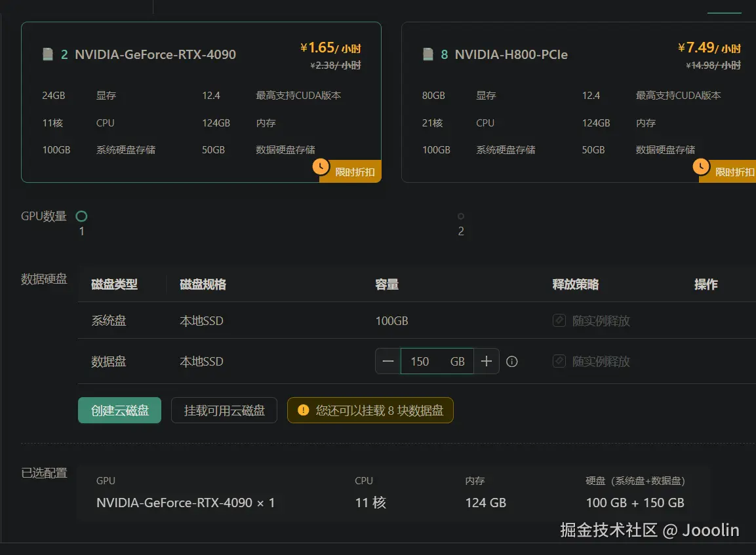Click the ¥1.65/小时 price on RTX-4090 card
Image resolution: width=756 pixels, height=555 pixels.
point(330,48)
